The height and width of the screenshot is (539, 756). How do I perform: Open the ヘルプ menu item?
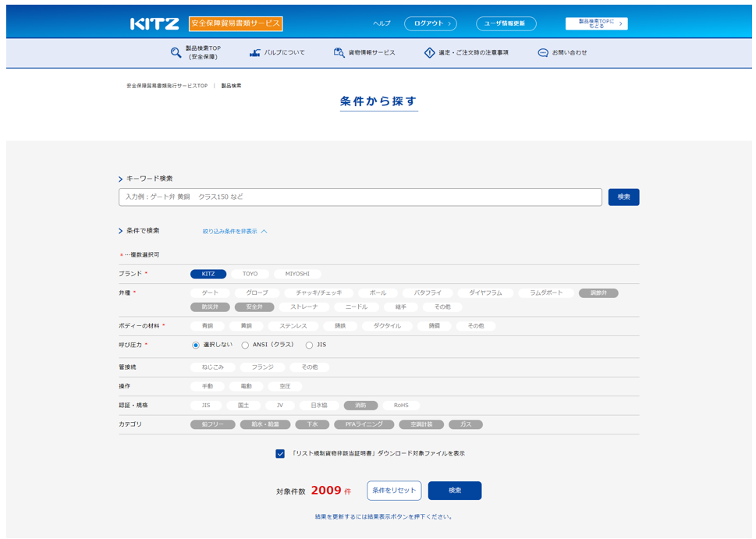click(x=382, y=23)
